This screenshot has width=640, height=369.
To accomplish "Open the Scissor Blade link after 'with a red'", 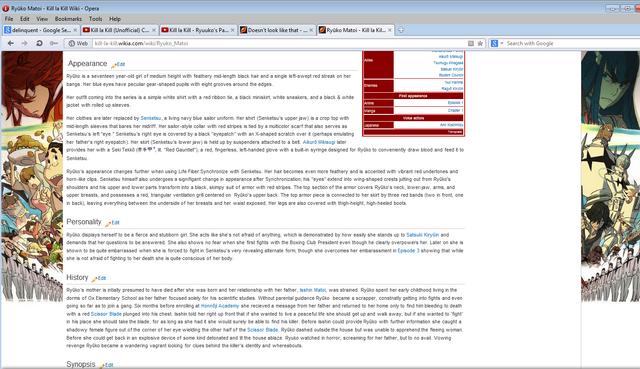I will pyautogui.click(x=106, y=314).
